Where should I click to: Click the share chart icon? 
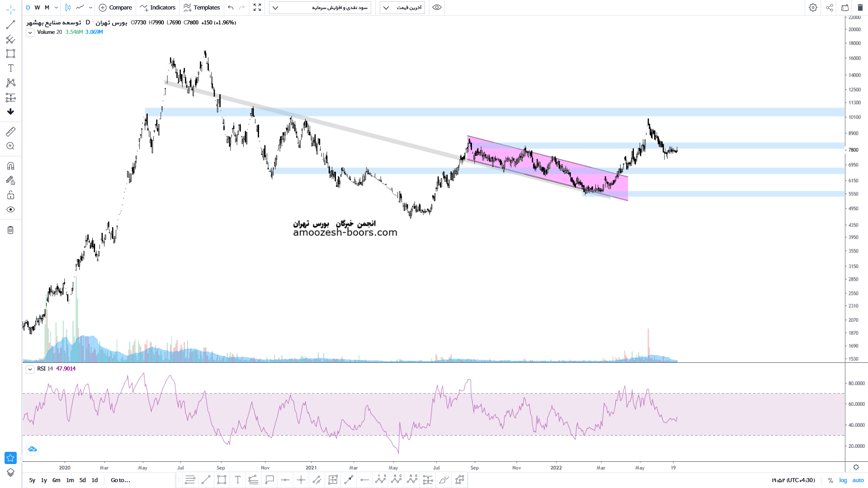pyautogui.click(x=829, y=8)
